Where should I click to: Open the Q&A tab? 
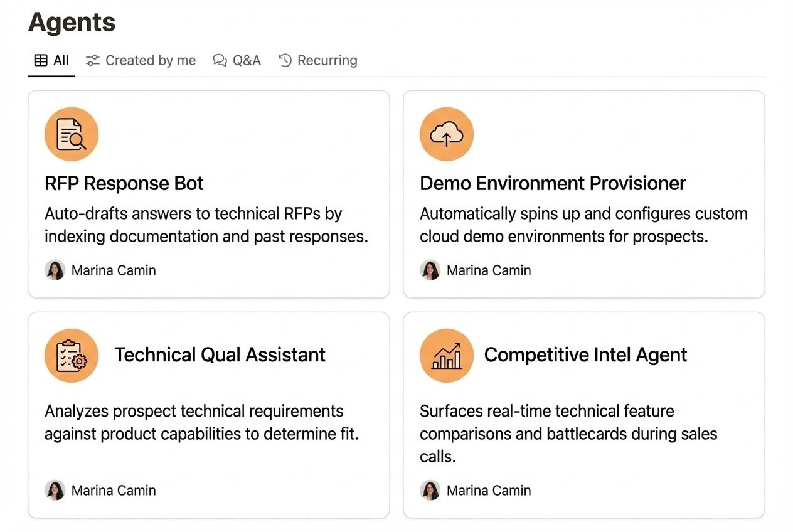click(247, 60)
